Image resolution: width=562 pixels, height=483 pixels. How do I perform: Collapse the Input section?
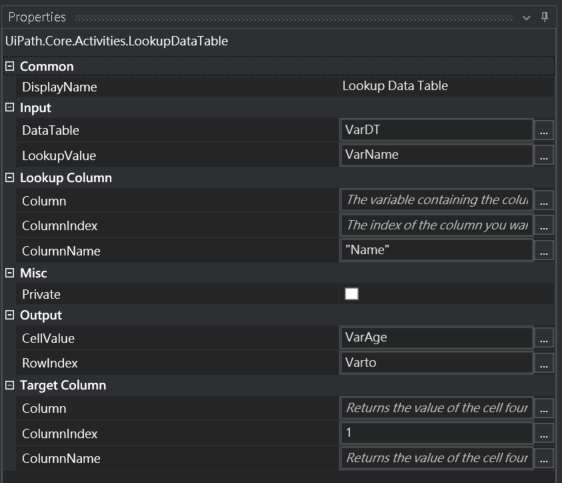[x=10, y=107]
